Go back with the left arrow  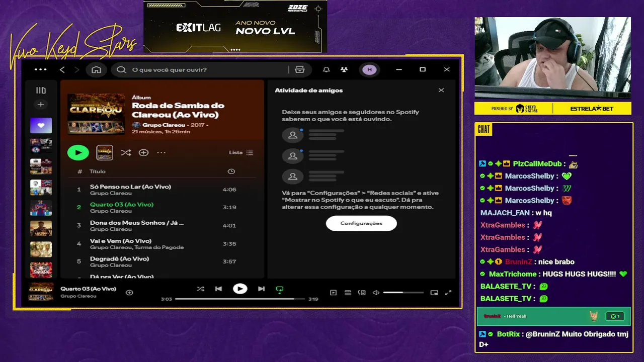point(62,69)
